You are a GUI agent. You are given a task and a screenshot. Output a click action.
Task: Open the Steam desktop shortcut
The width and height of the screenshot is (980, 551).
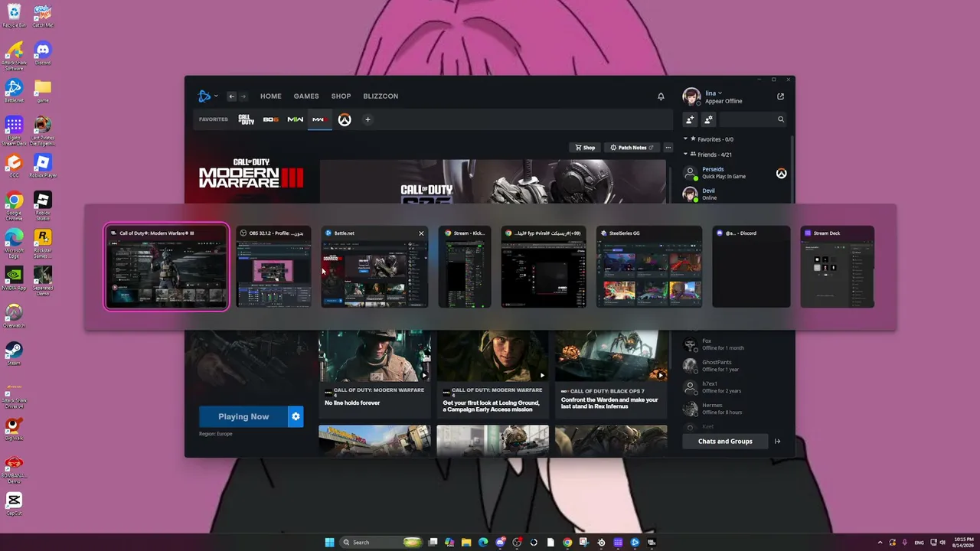(x=14, y=352)
